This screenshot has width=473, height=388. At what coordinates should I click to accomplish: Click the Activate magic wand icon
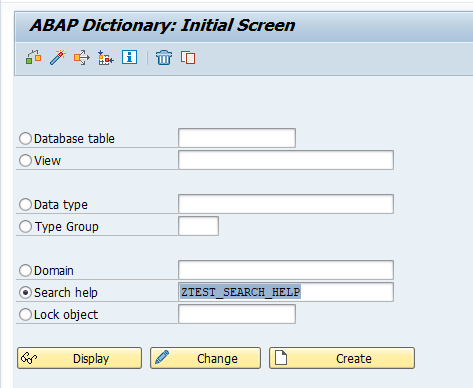(58, 58)
